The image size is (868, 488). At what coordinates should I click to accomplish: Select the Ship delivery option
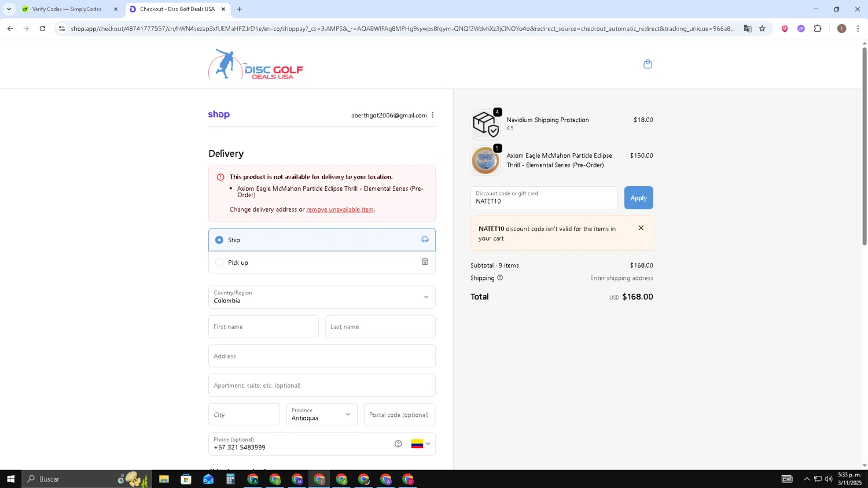pyautogui.click(x=322, y=239)
